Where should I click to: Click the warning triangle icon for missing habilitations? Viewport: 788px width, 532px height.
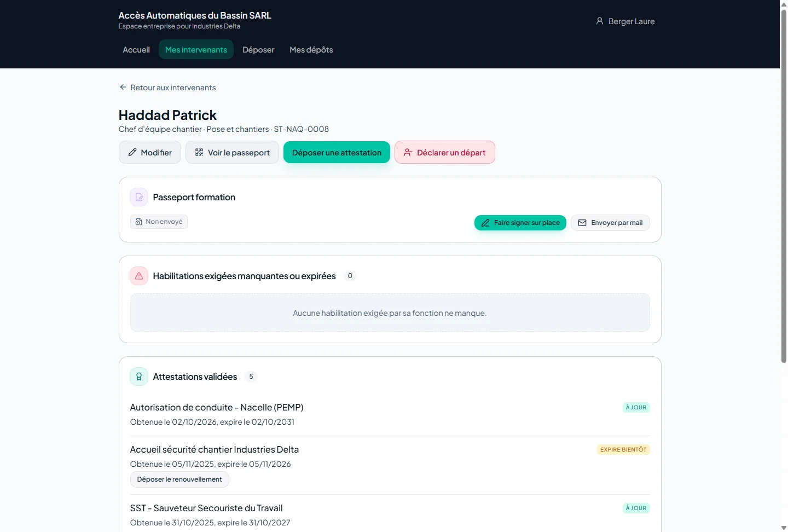[139, 276]
